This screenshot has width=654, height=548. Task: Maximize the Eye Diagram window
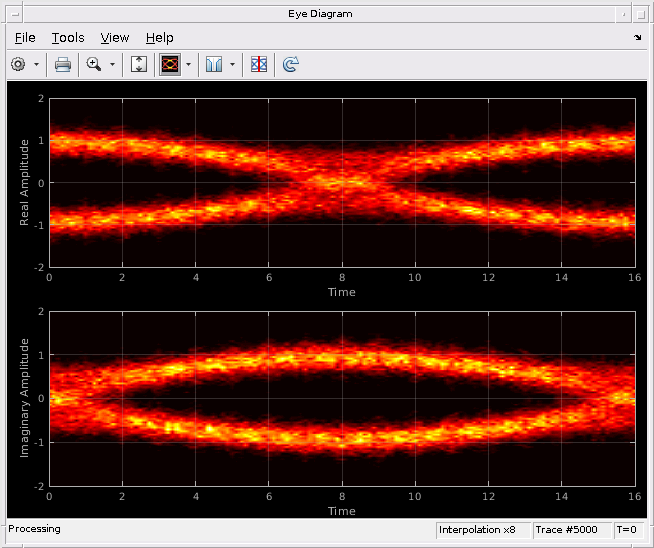pos(641,15)
